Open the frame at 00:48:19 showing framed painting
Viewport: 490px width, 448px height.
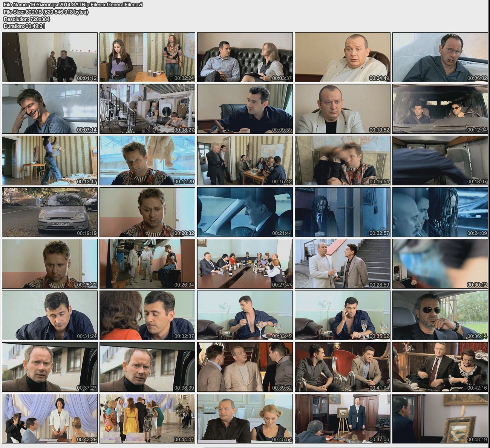point(440,419)
